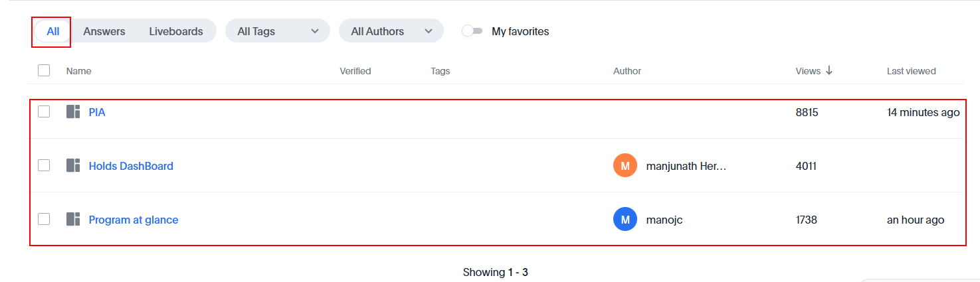Check the select-all checkbox in header
980x282 pixels.
click(x=44, y=70)
